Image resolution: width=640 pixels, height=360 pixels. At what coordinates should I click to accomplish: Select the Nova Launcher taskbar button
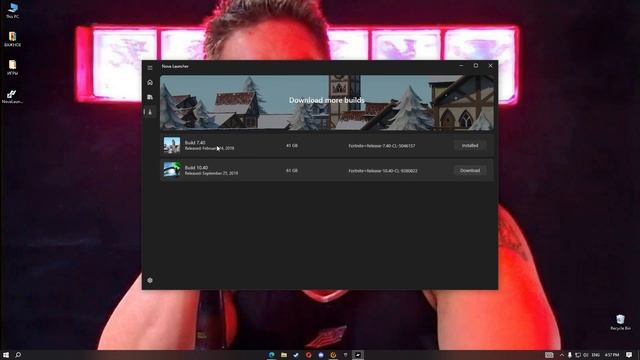point(358,355)
